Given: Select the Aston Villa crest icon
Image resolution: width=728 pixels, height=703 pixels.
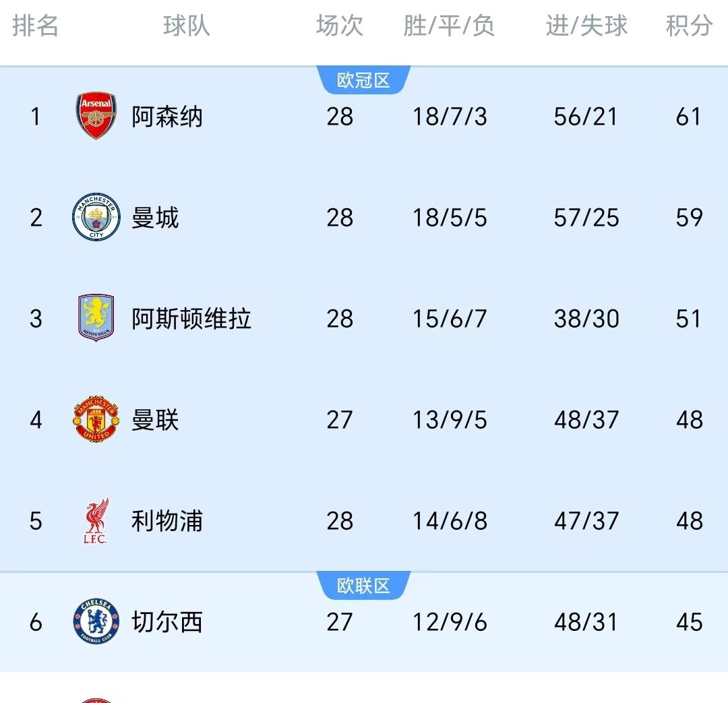Looking at the screenshot, I should 96,317.
